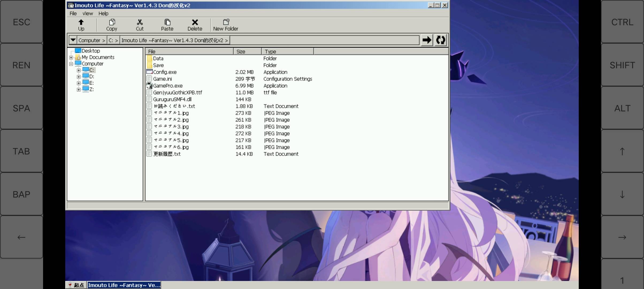This screenshot has height=289, width=644.
Task: Click the Navigate forward arrow icon
Action: coord(427,40)
